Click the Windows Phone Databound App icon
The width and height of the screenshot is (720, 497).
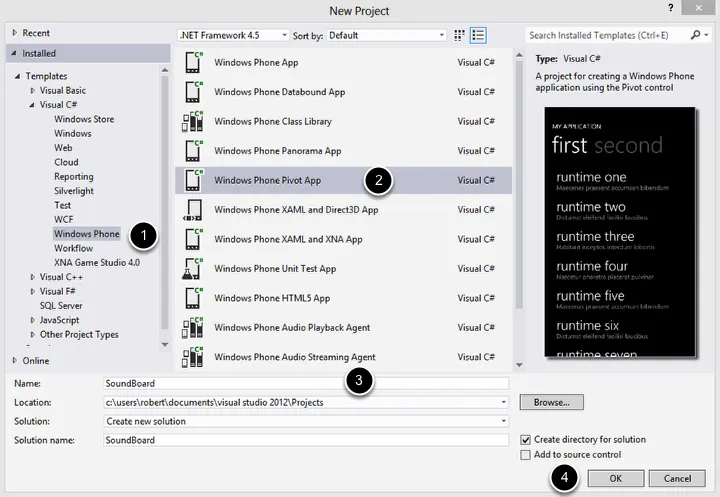(193, 92)
